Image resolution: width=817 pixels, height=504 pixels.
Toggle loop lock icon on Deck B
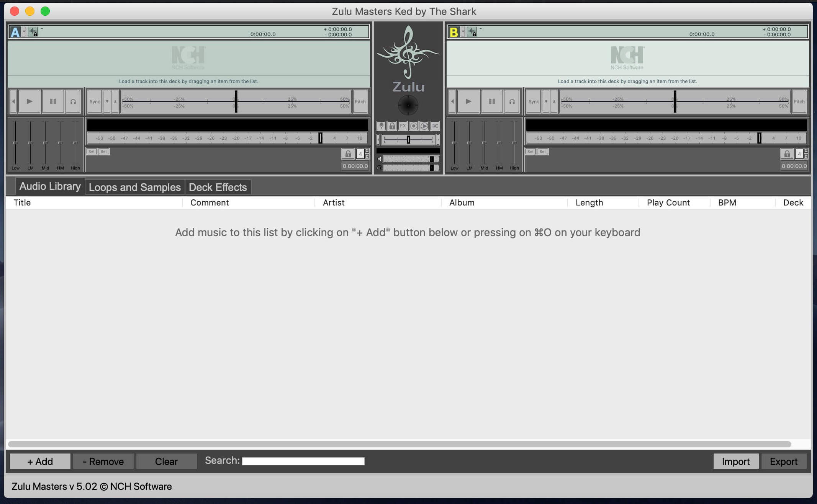tap(787, 154)
